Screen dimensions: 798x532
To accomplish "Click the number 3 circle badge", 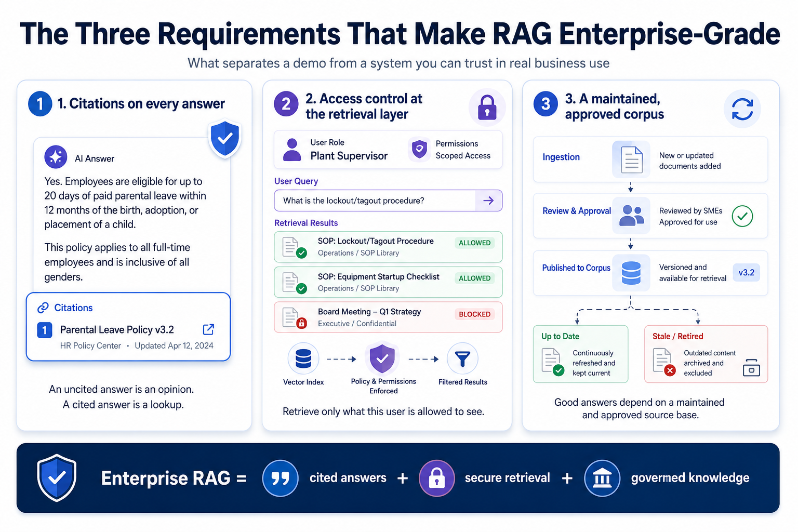I will 546,103.
